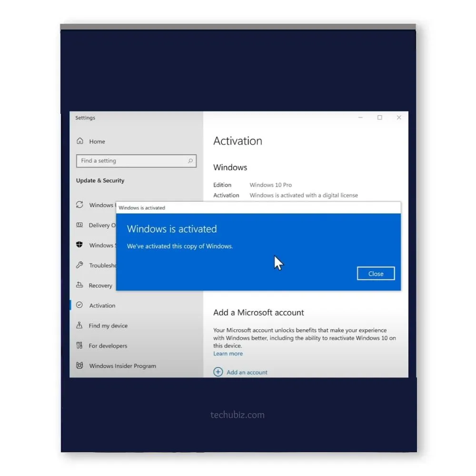Go to the Recovery settings page
The width and height of the screenshot is (476, 476).
(x=100, y=286)
